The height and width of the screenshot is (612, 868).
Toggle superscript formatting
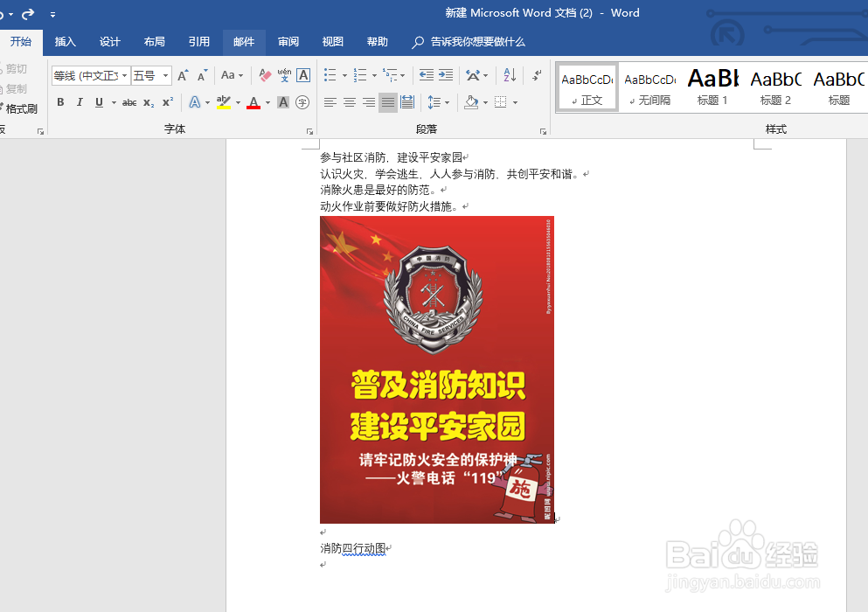pos(168,102)
